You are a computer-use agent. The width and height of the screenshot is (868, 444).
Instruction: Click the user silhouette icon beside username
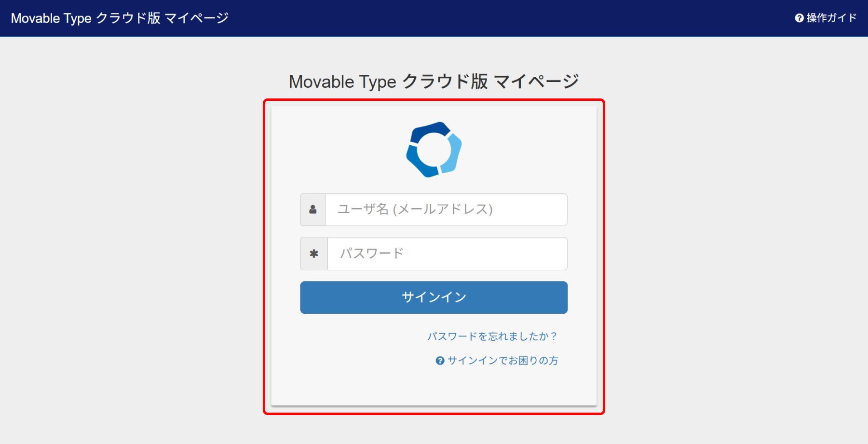point(313,209)
